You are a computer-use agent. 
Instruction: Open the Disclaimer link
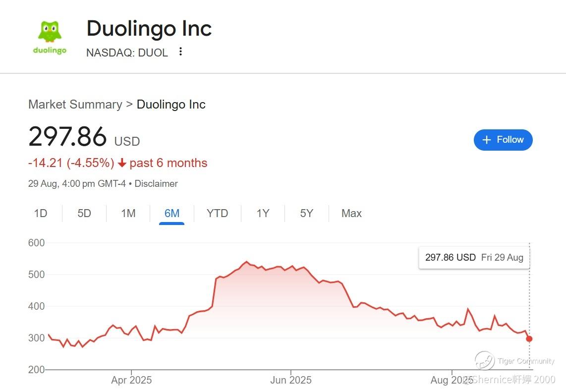pos(156,184)
